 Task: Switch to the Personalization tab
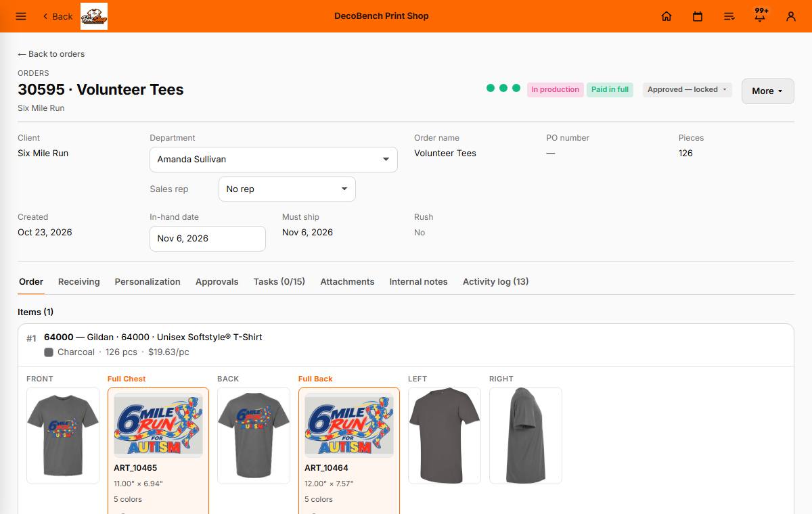coord(148,281)
